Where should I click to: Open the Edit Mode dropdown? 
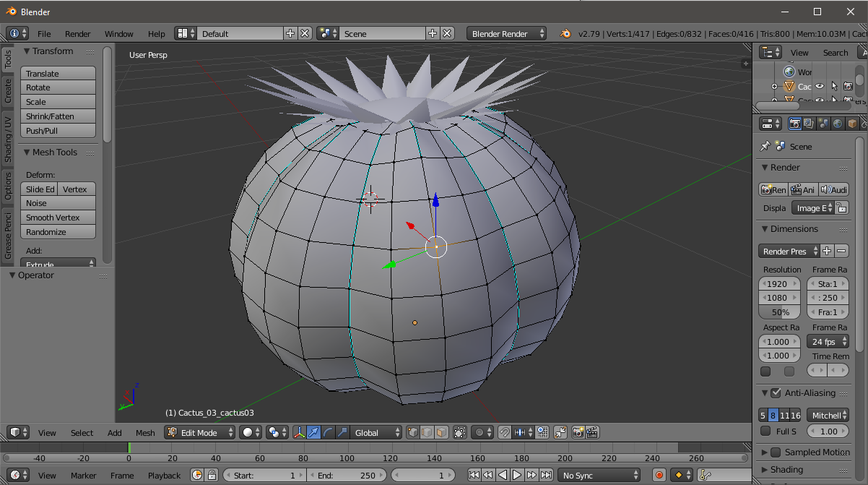point(200,432)
